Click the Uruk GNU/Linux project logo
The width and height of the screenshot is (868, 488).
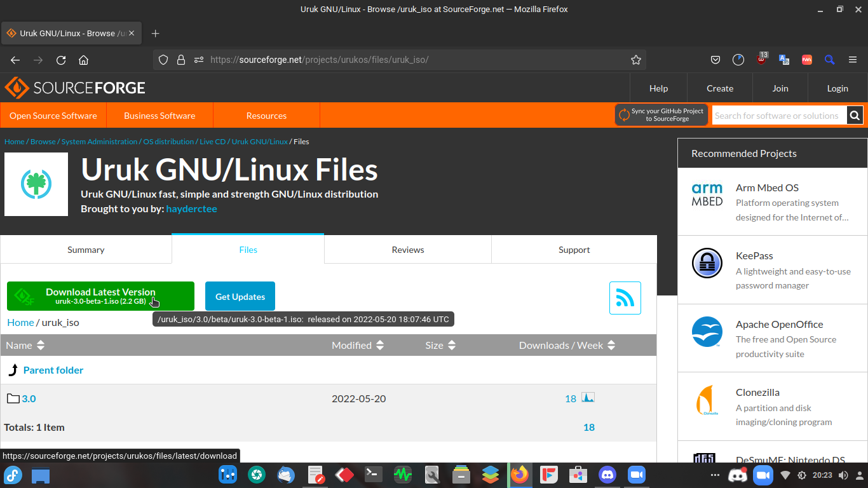(x=36, y=184)
